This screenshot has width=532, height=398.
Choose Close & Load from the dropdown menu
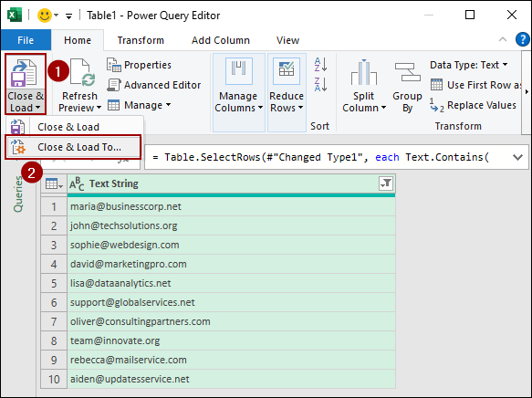68,127
